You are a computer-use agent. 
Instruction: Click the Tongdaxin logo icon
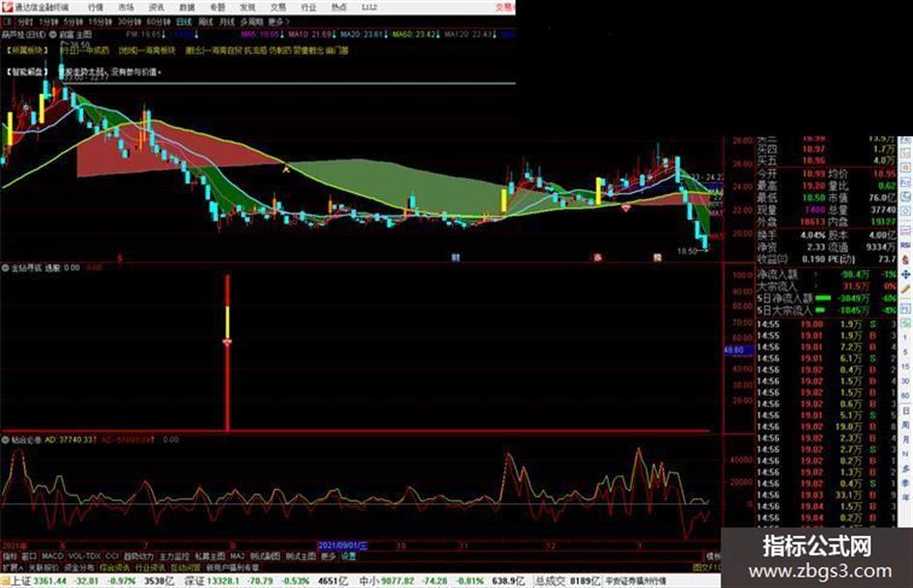tap(7, 7)
